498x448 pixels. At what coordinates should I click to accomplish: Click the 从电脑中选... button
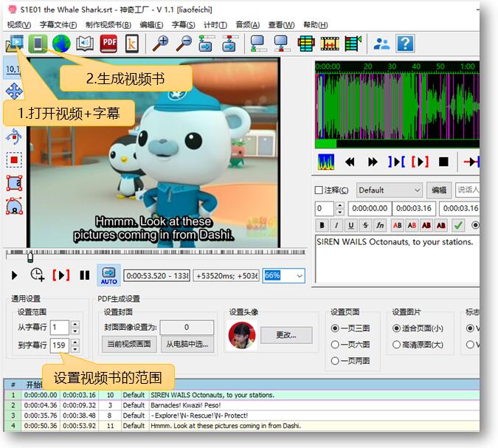(x=187, y=344)
